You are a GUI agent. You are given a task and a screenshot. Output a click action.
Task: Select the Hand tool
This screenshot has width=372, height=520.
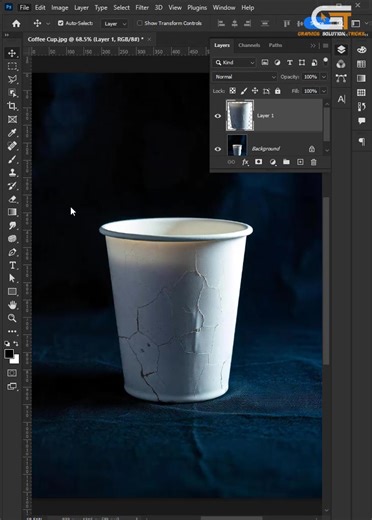click(12, 305)
